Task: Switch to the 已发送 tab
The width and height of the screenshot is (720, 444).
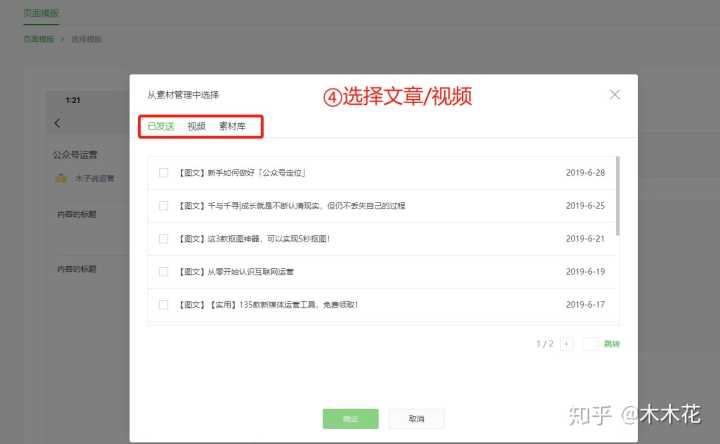Action: 160,127
